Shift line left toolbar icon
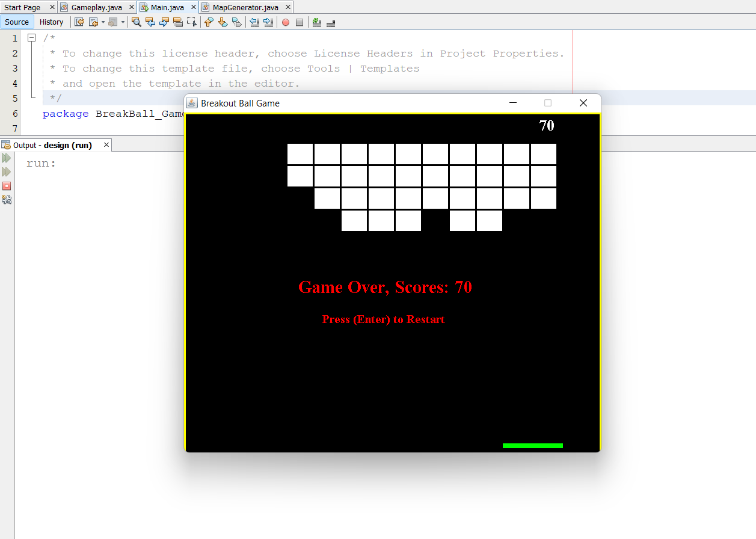The height and width of the screenshot is (539, 756). [x=254, y=22]
